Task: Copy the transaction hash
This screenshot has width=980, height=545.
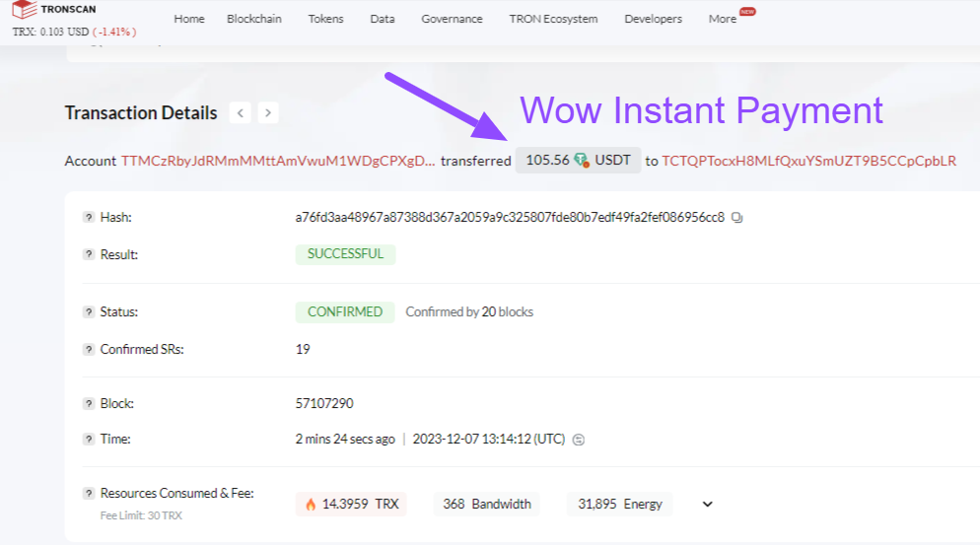Action: coord(737,218)
